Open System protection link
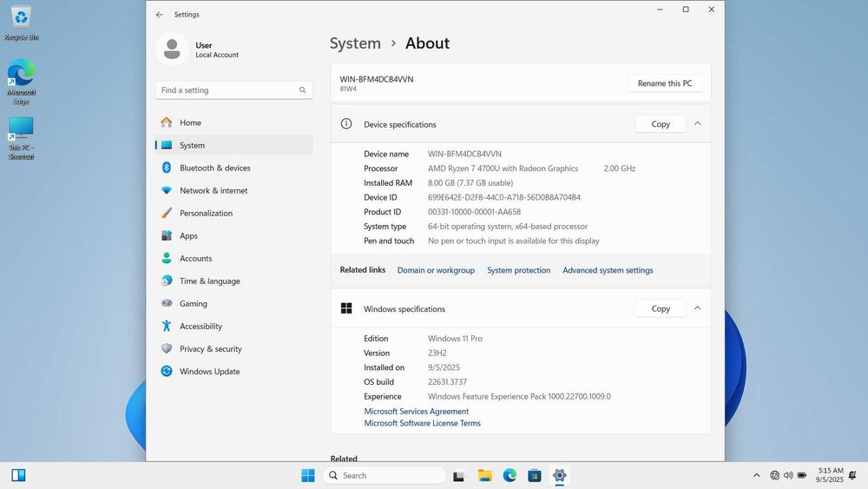 519,270
